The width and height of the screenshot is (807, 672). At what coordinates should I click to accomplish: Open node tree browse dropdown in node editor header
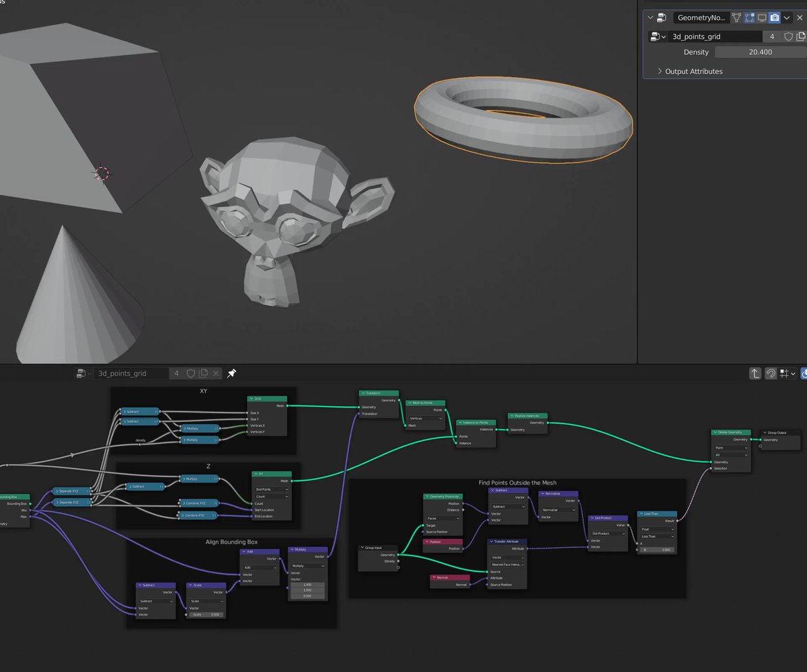coord(83,373)
